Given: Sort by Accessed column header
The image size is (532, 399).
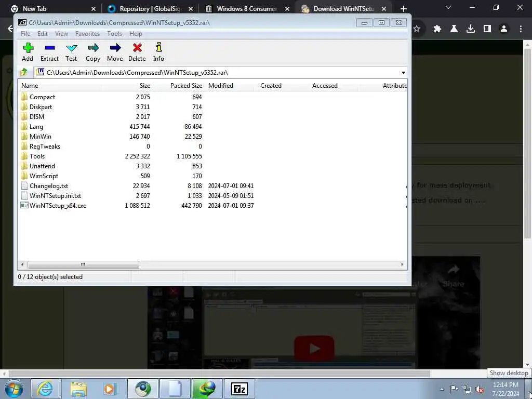Looking at the screenshot, I should point(335,86).
